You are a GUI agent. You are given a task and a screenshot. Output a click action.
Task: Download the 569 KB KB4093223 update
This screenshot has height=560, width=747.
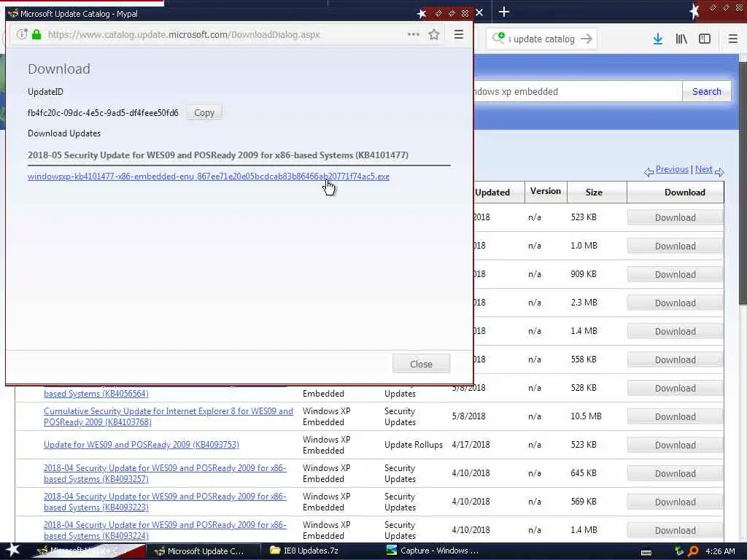(x=675, y=502)
